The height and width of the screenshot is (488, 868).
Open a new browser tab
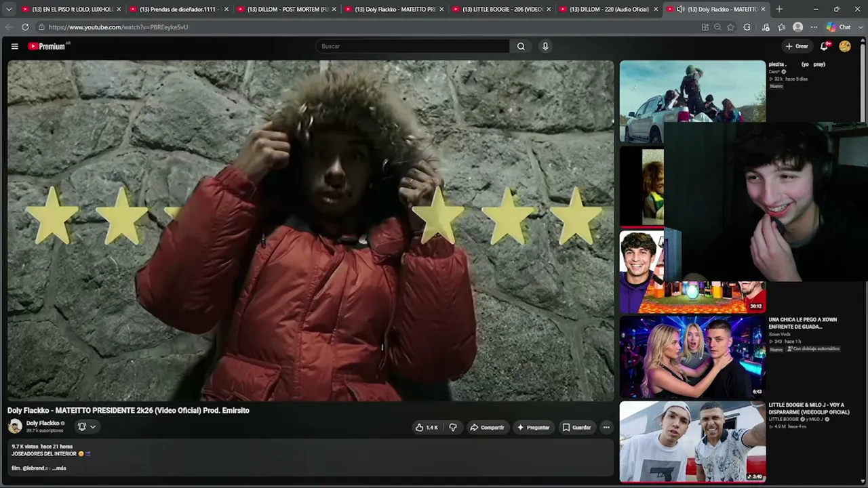point(779,9)
